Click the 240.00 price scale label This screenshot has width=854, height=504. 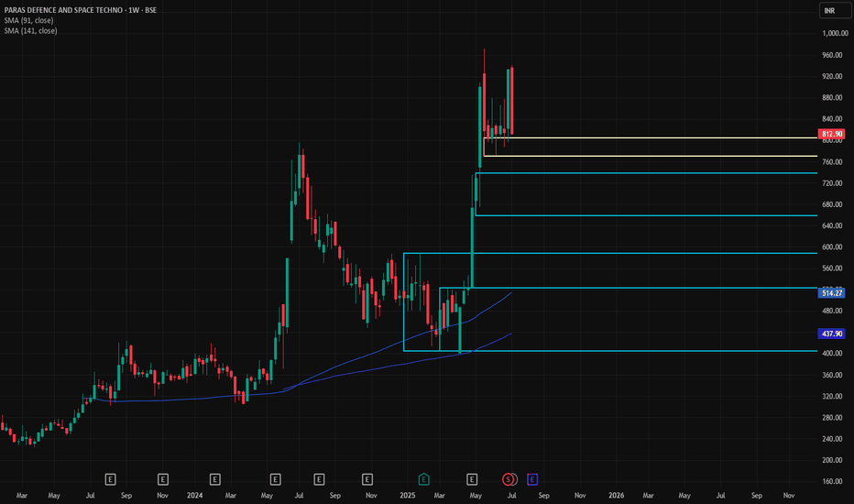tap(832, 439)
